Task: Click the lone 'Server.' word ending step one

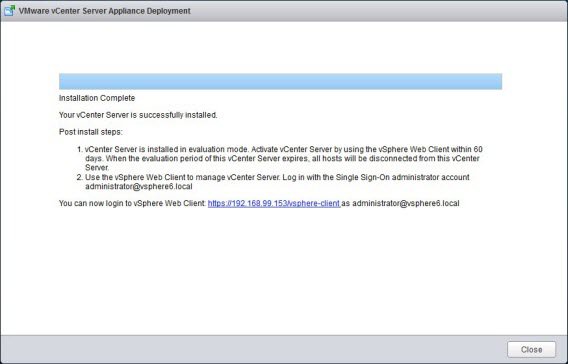Action: pyautogui.click(x=97, y=168)
